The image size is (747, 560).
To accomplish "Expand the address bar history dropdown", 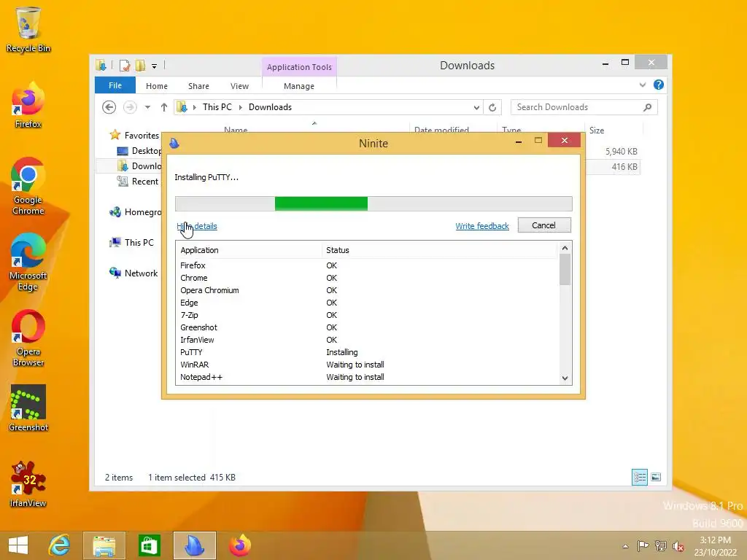I will (x=476, y=107).
